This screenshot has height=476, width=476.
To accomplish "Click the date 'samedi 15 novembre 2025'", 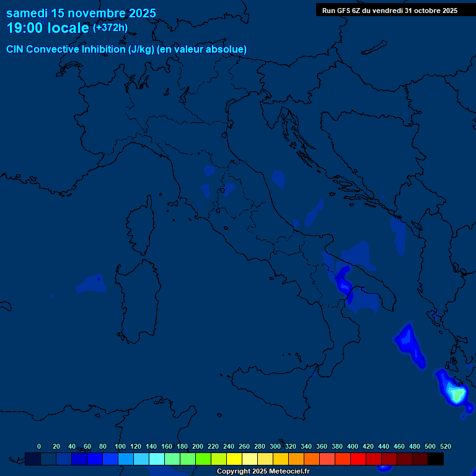I will click(x=81, y=13).
